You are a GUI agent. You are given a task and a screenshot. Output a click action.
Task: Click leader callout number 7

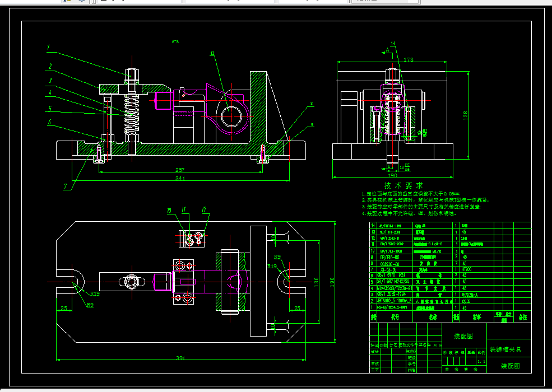tap(66, 186)
